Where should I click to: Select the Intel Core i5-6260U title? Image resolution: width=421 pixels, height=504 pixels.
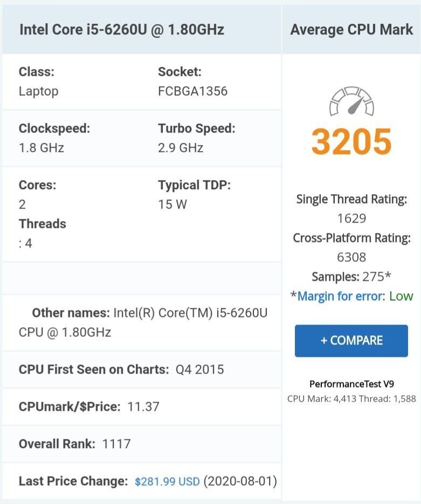[x=122, y=30]
